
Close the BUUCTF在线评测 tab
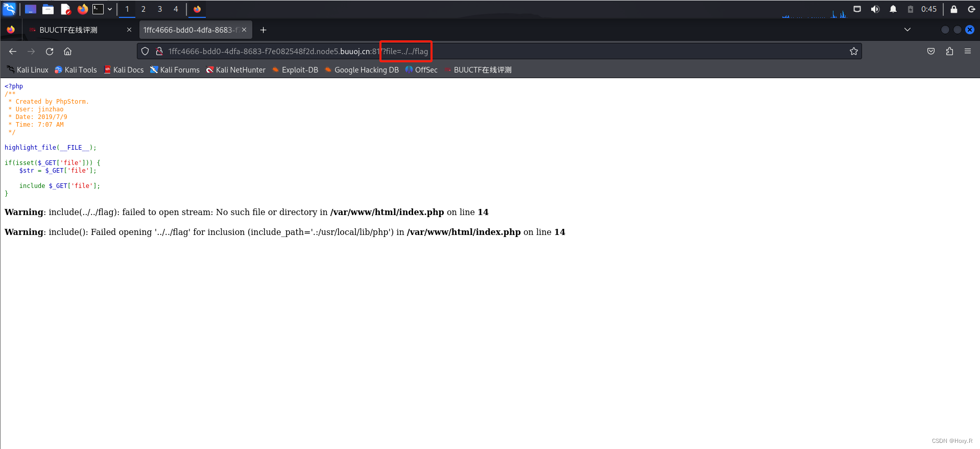point(129,30)
